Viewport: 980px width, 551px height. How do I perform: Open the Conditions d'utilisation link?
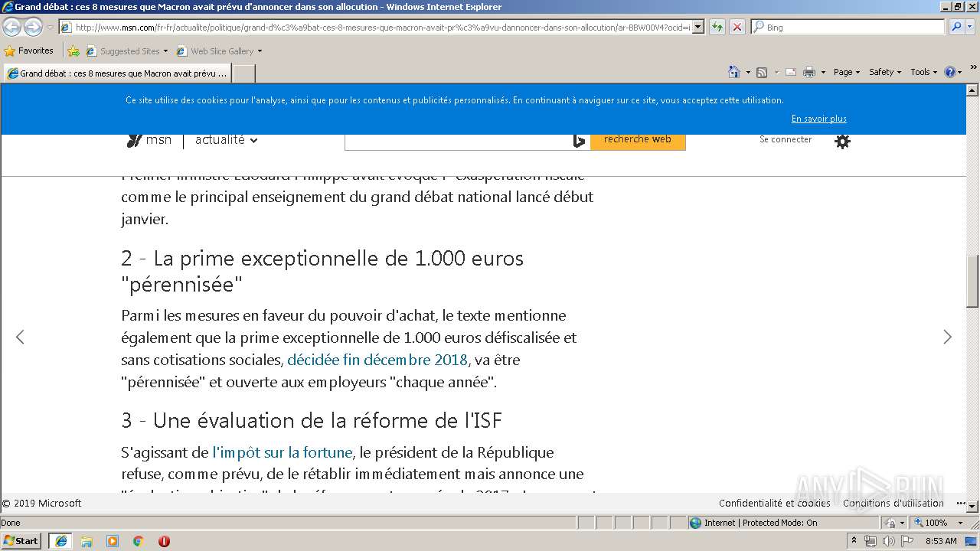point(893,504)
